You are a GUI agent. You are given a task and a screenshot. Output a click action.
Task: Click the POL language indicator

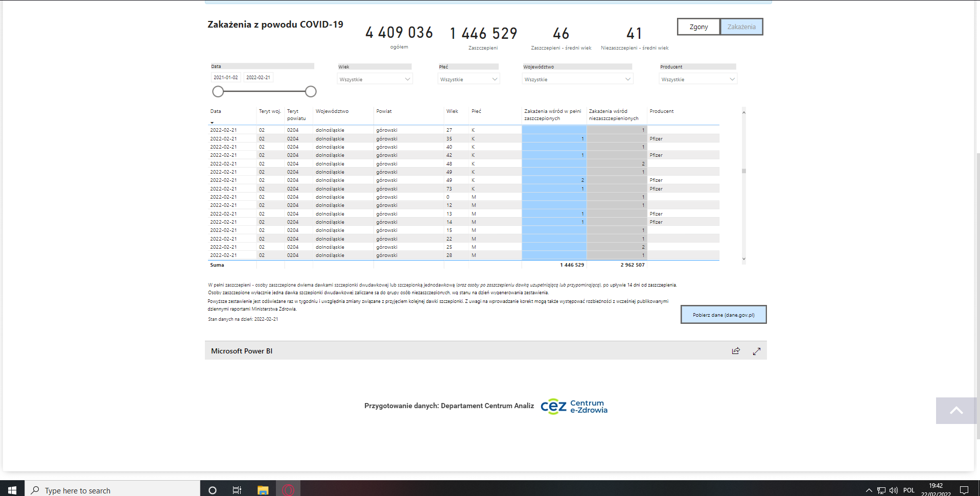tap(909, 490)
